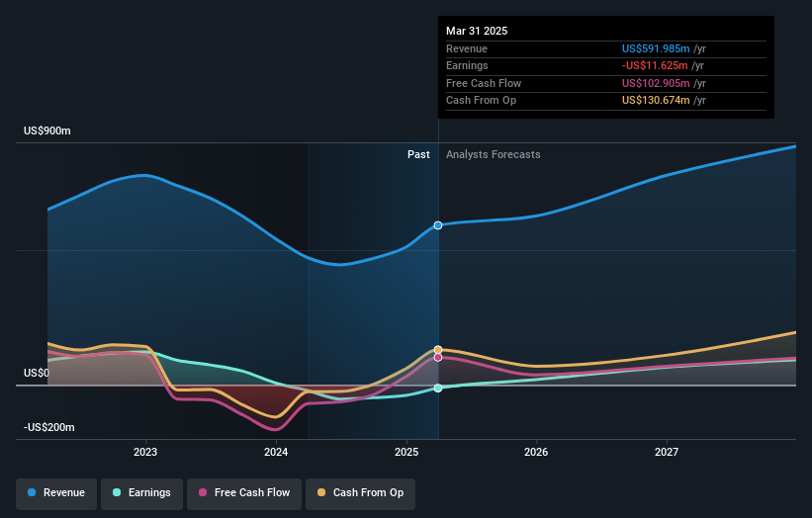Viewport: 812px width, 518px height.
Task: Click the US$900m axis label
Action: [x=47, y=130]
